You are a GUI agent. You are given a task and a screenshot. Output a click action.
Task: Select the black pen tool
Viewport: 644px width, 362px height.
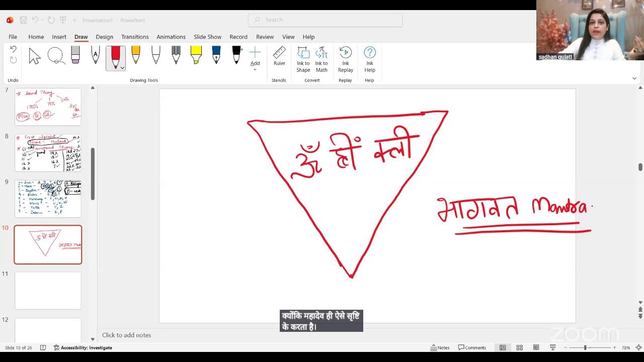click(236, 56)
